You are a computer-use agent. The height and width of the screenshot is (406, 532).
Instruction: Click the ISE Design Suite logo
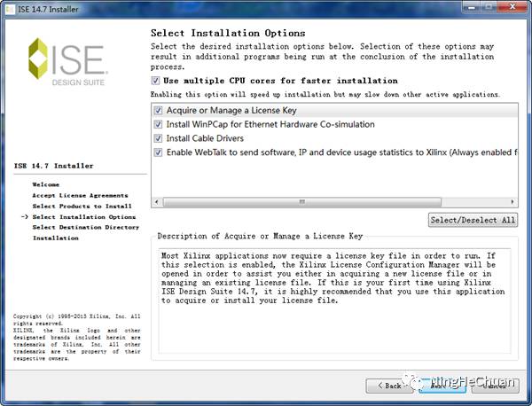(67, 62)
